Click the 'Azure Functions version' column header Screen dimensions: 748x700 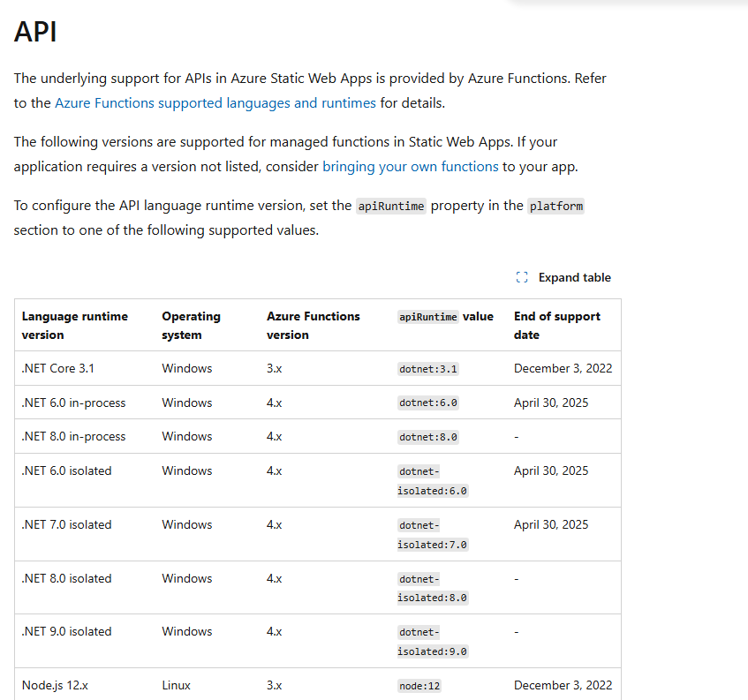tap(314, 326)
